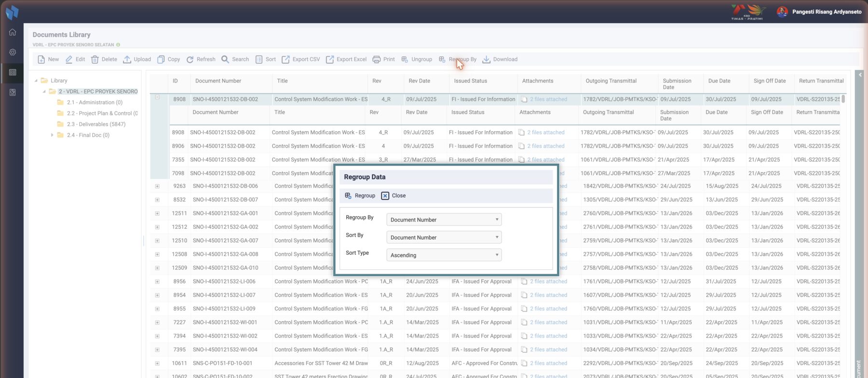Expand the group row with ID 8532
Viewport: 868px width, 378px height.
(x=157, y=200)
